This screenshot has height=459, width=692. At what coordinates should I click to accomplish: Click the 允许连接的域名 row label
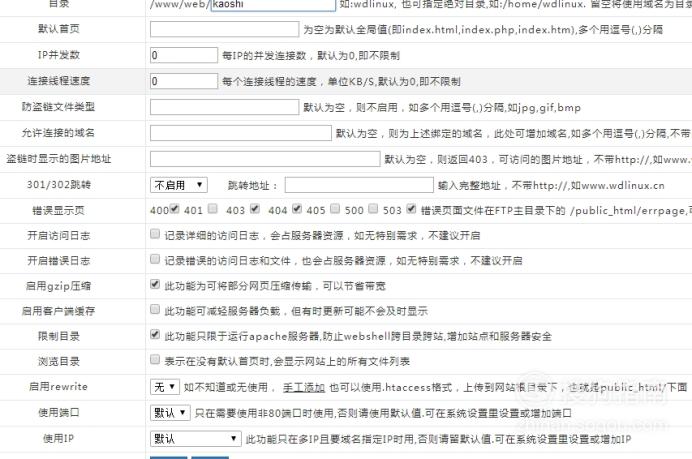(x=58, y=133)
